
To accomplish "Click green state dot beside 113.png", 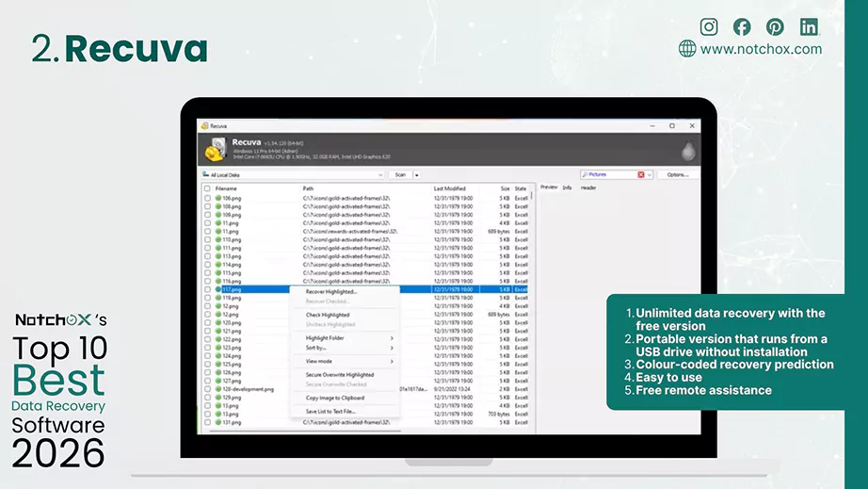I will [x=218, y=256].
